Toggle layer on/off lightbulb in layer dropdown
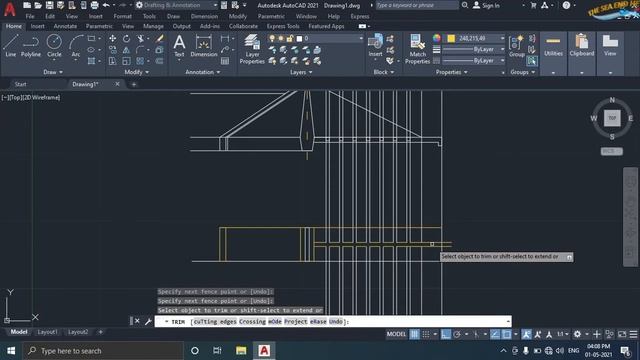This screenshot has height=360, width=640. (x=272, y=38)
